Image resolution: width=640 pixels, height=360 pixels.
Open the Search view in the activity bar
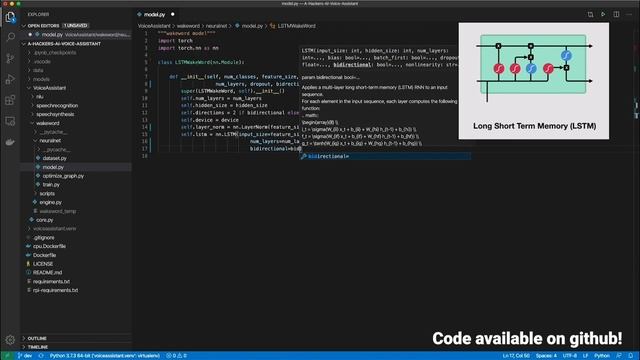click(x=10, y=37)
